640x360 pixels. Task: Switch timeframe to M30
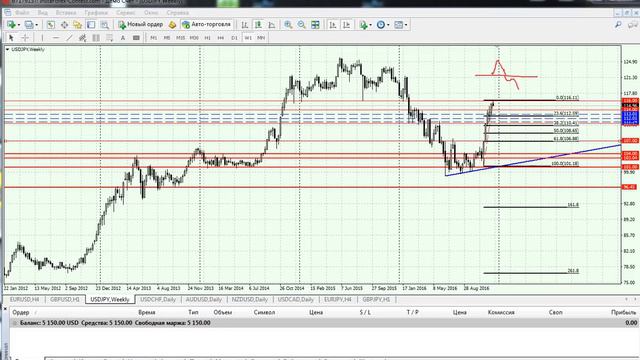pos(194,38)
